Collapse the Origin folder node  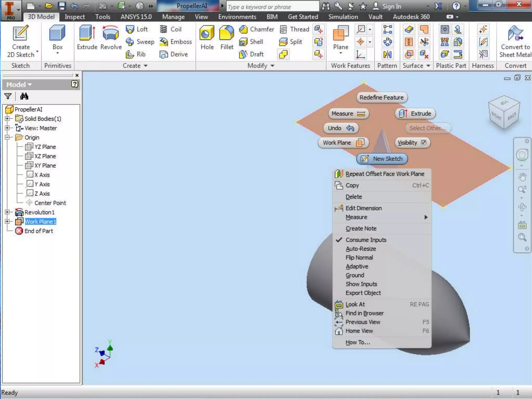7,137
